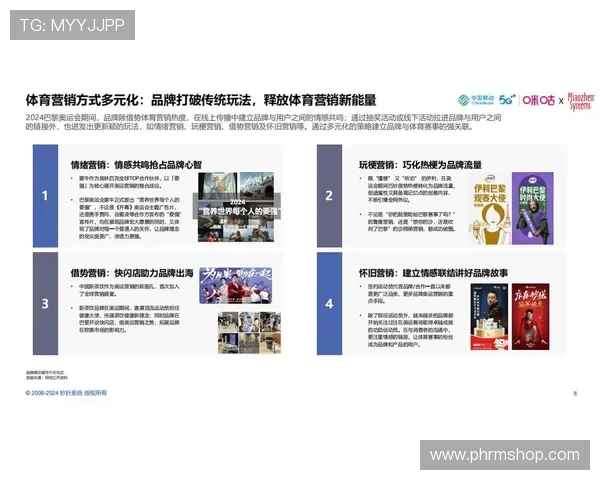
Task: Click the Miaozhen Systems logo
Action: (581, 101)
